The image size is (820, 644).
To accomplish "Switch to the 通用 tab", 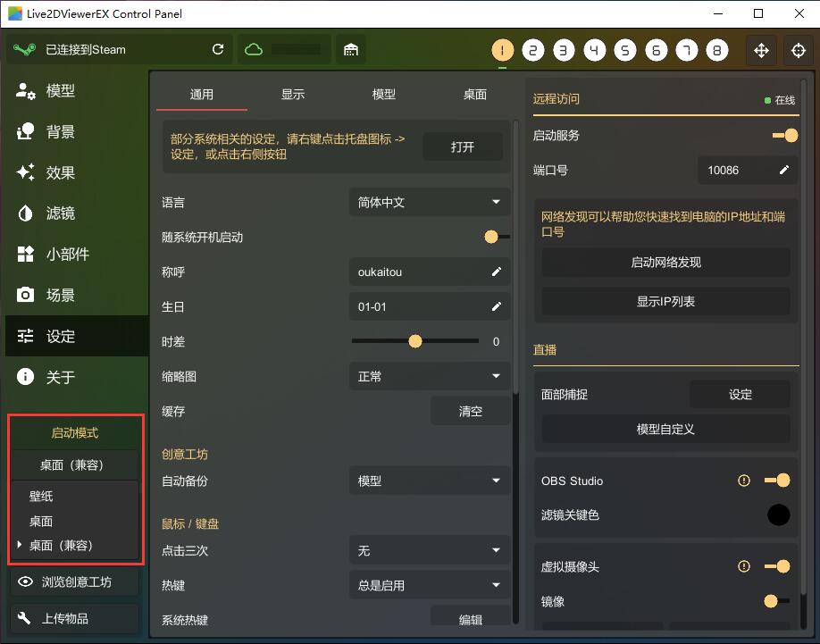I will point(201,95).
